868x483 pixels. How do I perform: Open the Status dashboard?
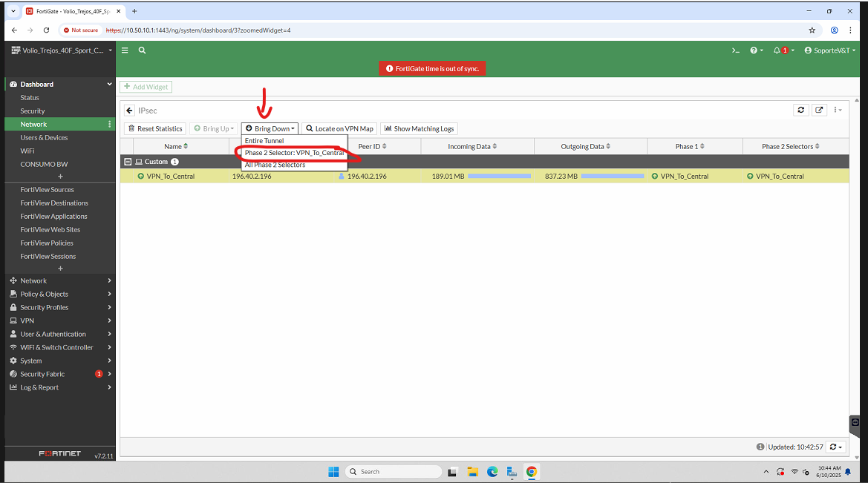pos(30,98)
